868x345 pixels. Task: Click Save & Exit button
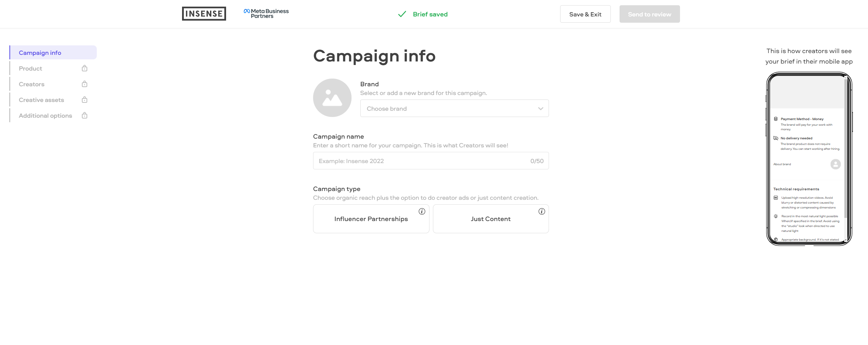click(585, 14)
